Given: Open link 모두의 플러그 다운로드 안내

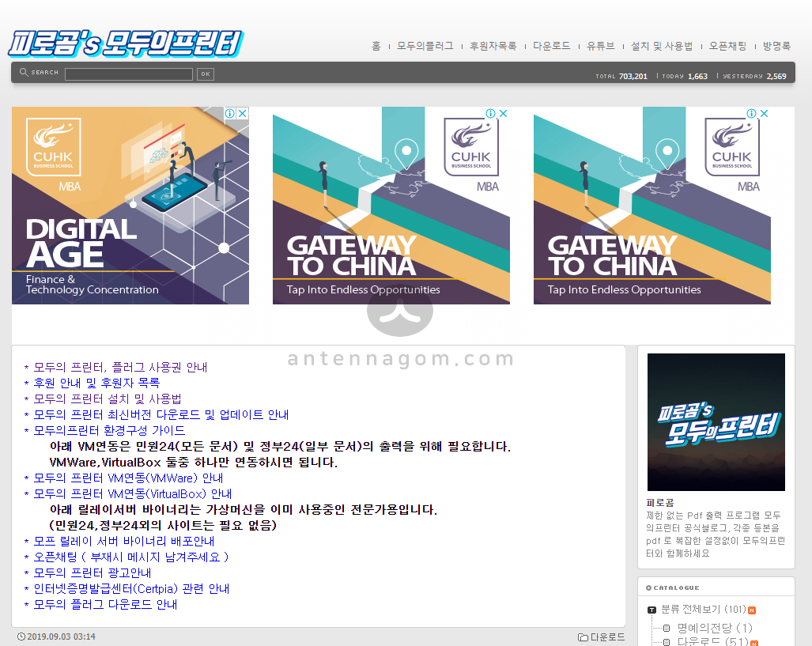Looking at the screenshot, I should pyautogui.click(x=106, y=604).
